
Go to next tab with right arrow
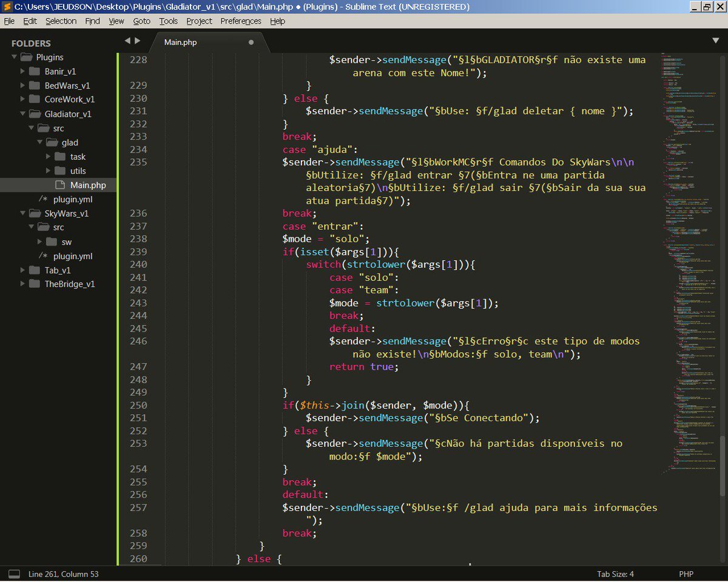(138, 41)
